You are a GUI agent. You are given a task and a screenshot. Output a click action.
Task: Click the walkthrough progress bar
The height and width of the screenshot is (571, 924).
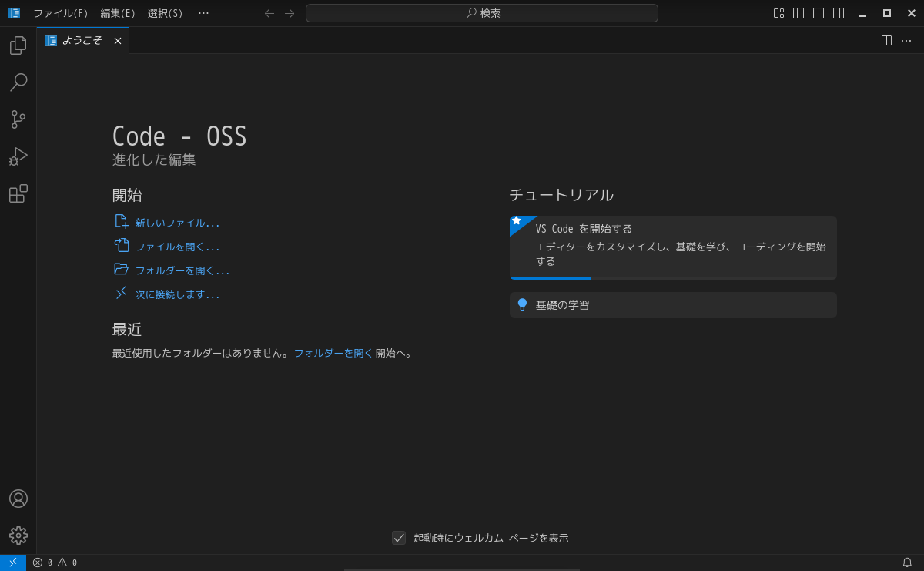coord(673,278)
